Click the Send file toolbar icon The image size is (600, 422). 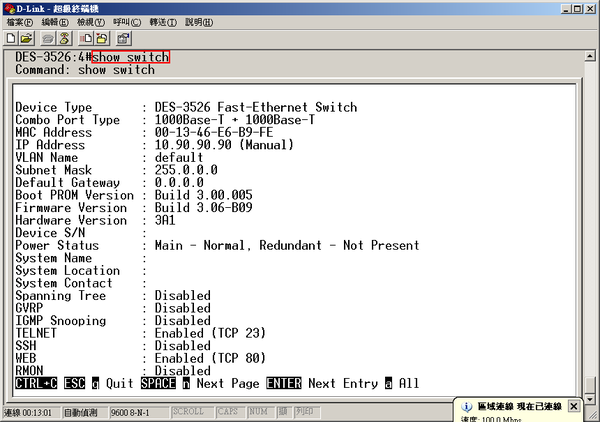pyautogui.click(x=85, y=38)
